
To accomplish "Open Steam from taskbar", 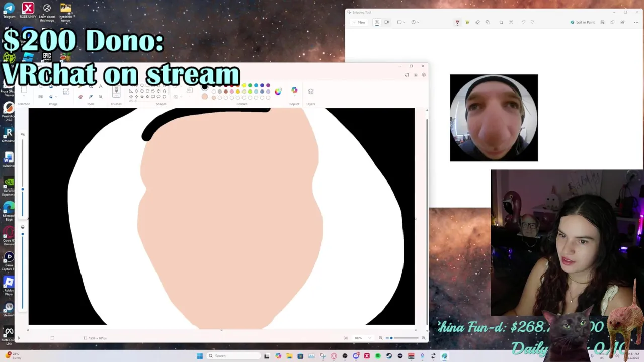I will (x=389, y=356).
